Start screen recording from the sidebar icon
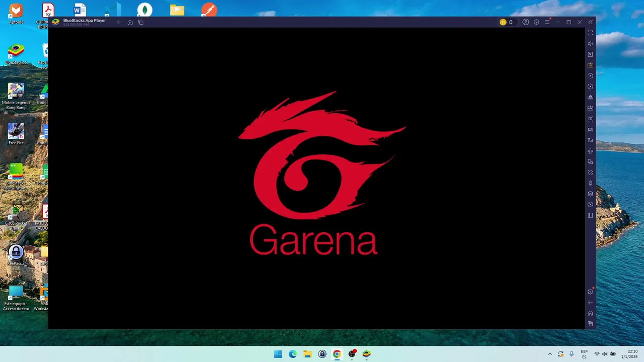The image size is (644, 362). click(x=590, y=130)
